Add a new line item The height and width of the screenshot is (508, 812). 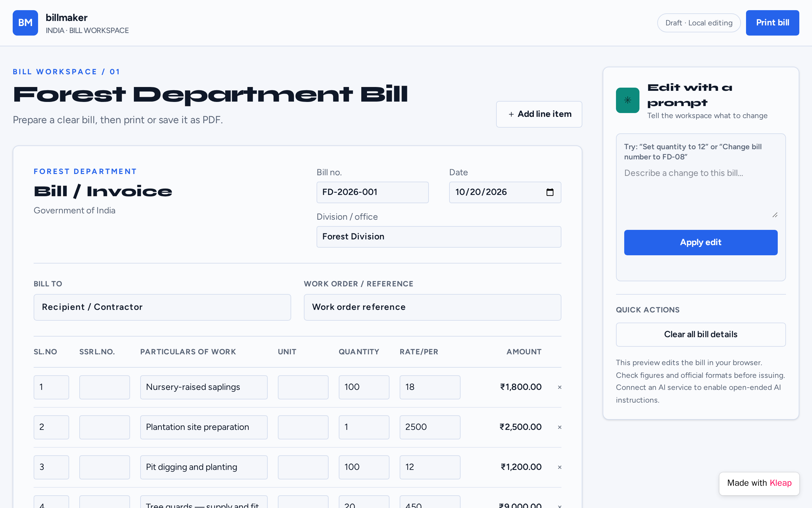(x=539, y=114)
